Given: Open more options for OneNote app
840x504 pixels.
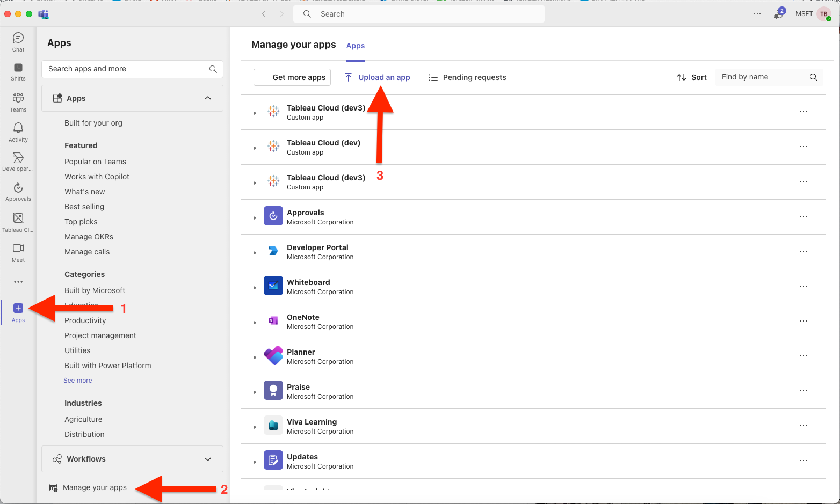Looking at the screenshot, I should point(803,321).
